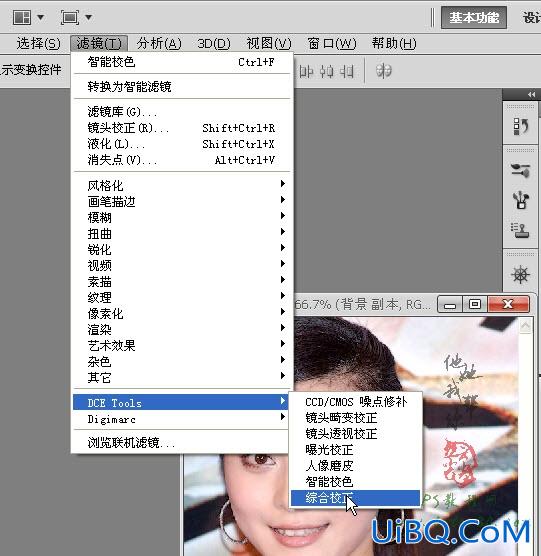Image resolution: width=541 pixels, height=556 pixels.
Task: Expand the 艺术效果 submenu
Action: pos(182,345)
